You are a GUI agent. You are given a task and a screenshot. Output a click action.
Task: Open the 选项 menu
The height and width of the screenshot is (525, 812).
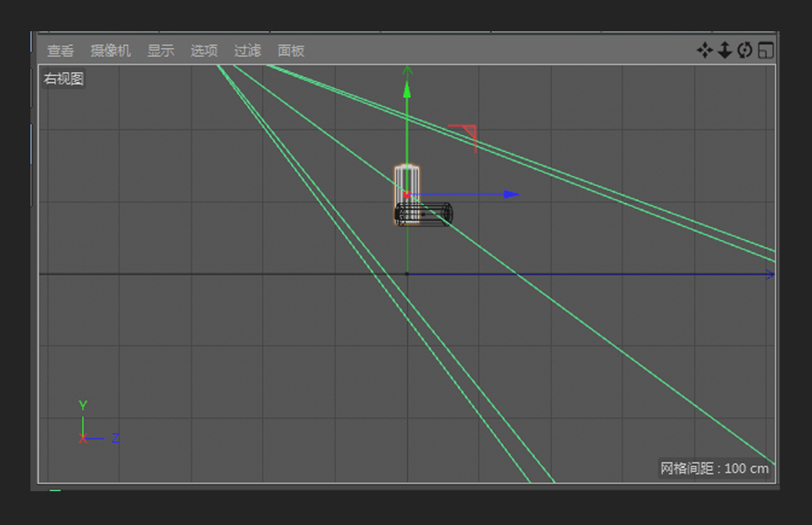click(x=203, y=50)
